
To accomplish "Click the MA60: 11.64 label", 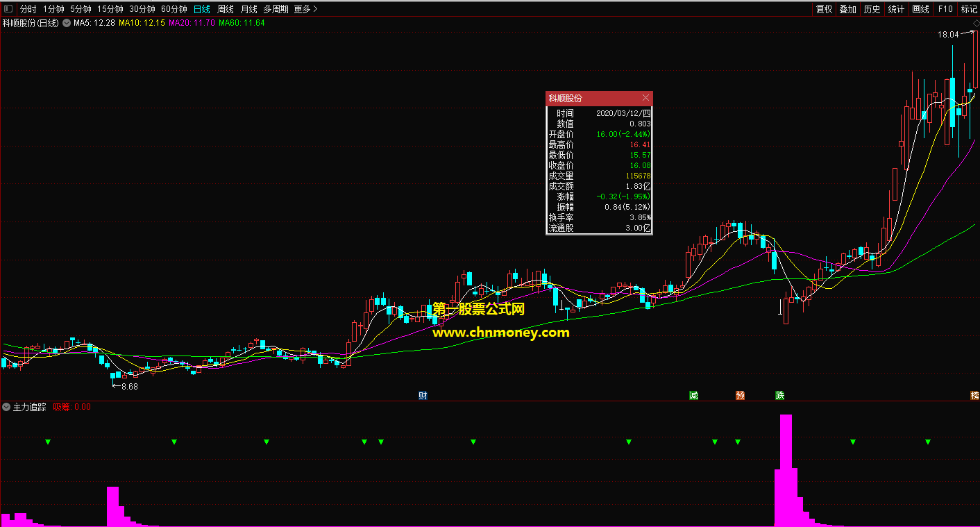I will (242, 23).
